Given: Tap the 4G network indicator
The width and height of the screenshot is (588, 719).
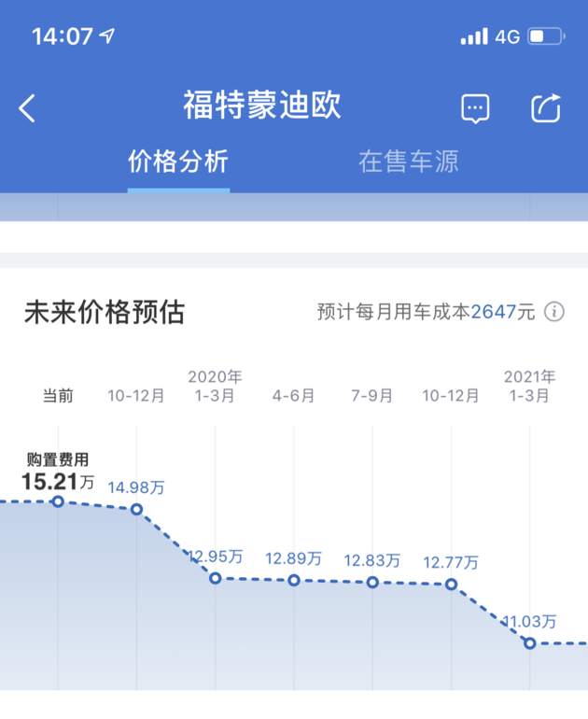Looking at the screenshot, I should [x=508, y=36].
